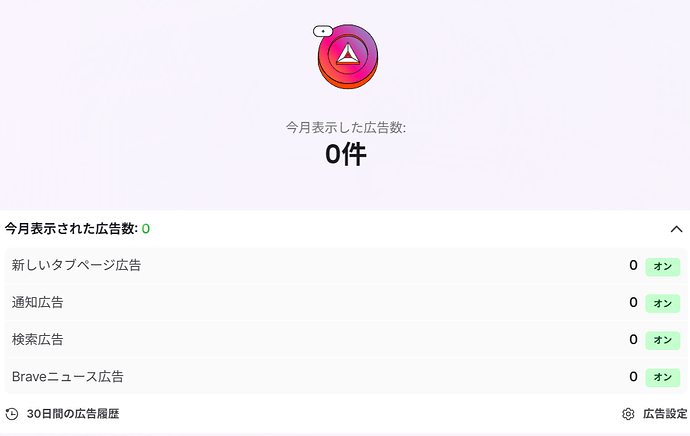Collapse the ads section with chevron arrow
690x436 pixels.
click(676, 229)
